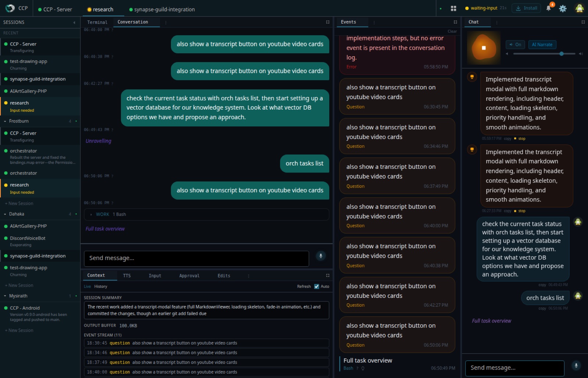Open the user avatar in top right
The height and width of the screenshot is (378, 588).
click(580, 8)
